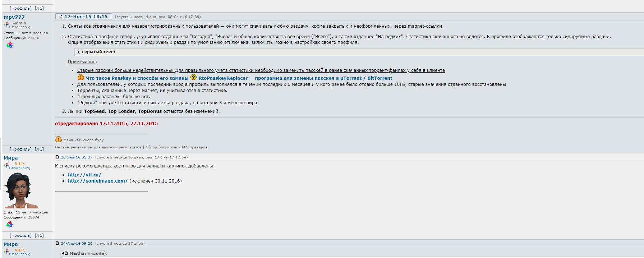Click the lightbulb icon before RtoPasskeyReplacer

point(193,77)
